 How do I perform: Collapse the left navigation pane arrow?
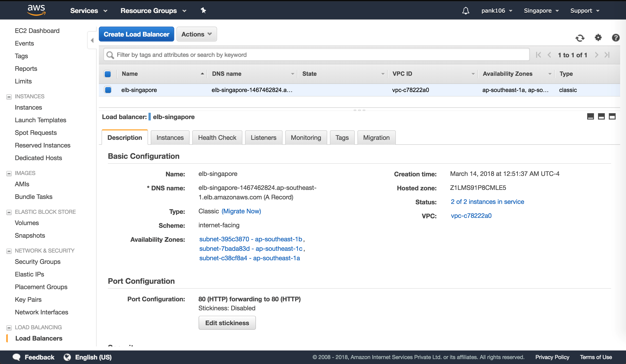point(92,40)
